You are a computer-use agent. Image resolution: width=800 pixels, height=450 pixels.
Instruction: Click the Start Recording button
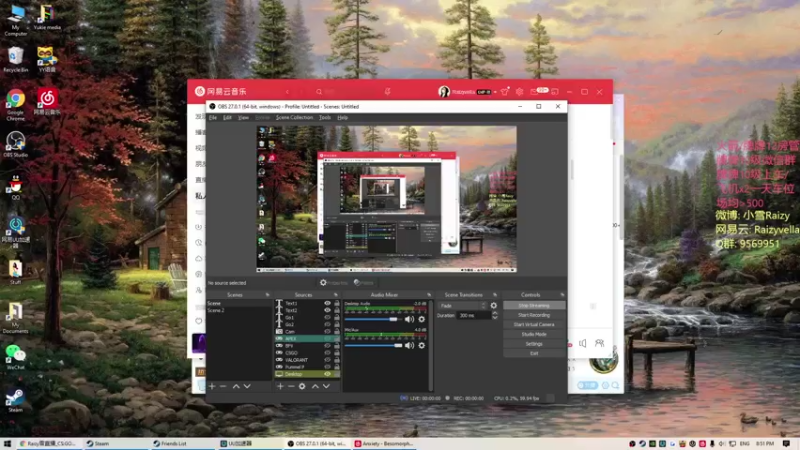coord(534,315)
